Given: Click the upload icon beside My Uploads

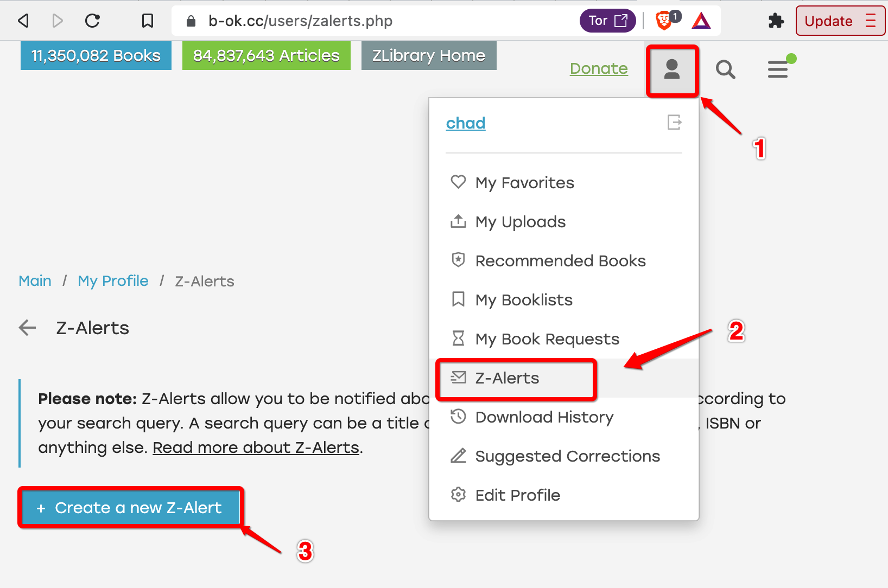Looking at the screenshot, I should (x=459, y=221).
